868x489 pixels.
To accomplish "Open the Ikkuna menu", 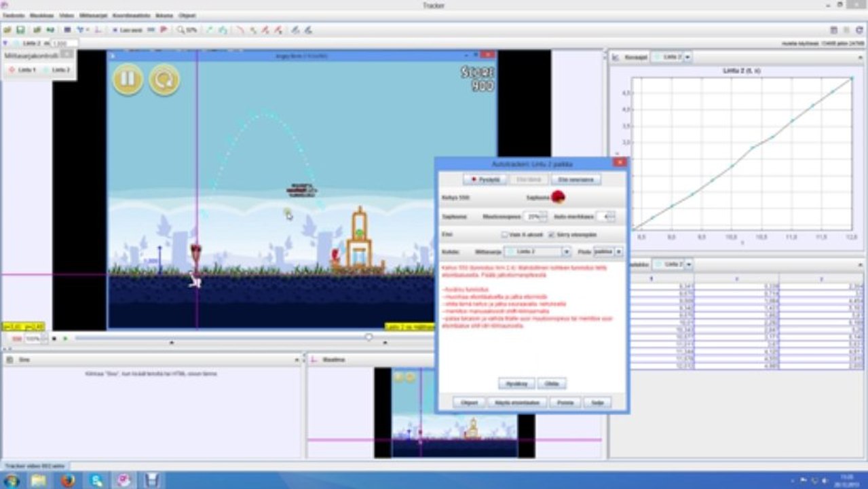I will click(164, 14).
